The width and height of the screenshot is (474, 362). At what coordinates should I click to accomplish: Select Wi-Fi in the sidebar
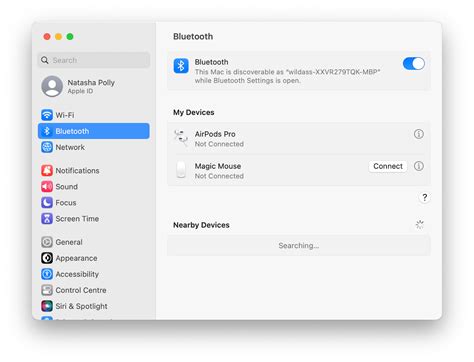(x=94, y=115)
